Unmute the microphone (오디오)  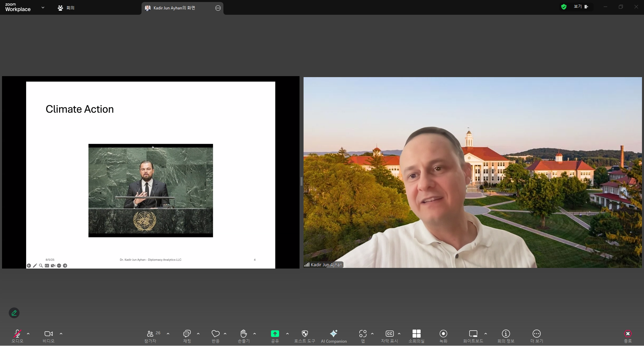pos(17,336)
